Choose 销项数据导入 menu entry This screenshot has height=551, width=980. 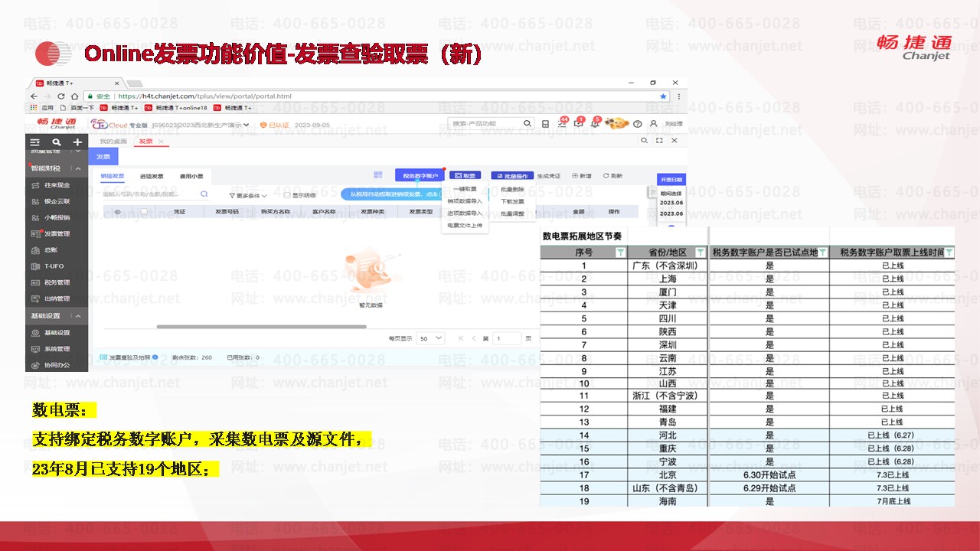click(465, 201)
